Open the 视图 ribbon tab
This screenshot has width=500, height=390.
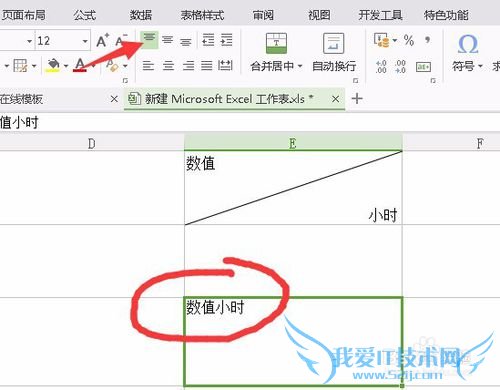319,15
